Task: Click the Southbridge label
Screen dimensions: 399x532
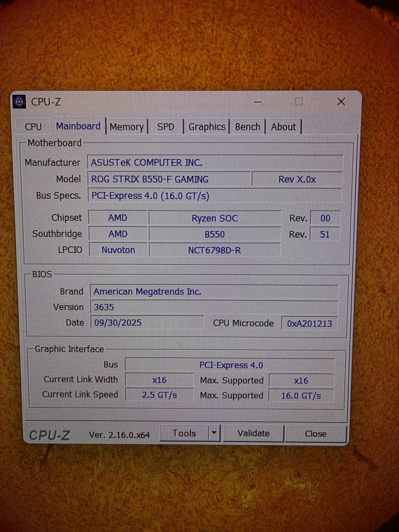Action: click(57, 234)
